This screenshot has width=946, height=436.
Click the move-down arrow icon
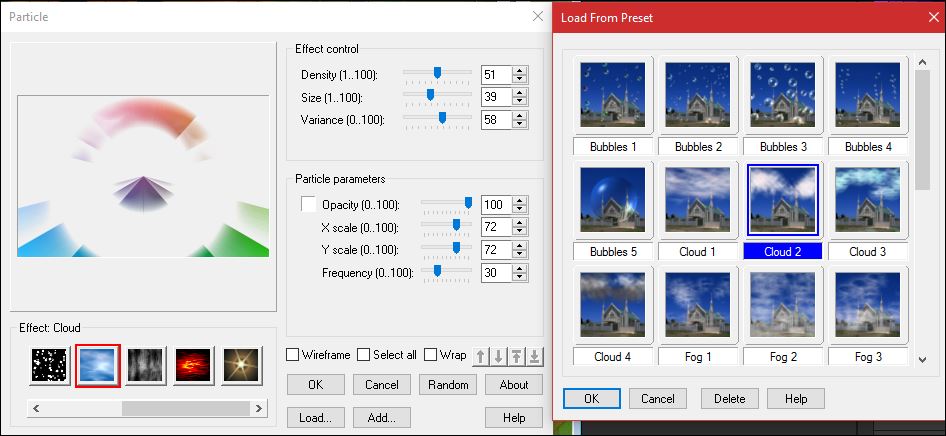click(498, 356)
